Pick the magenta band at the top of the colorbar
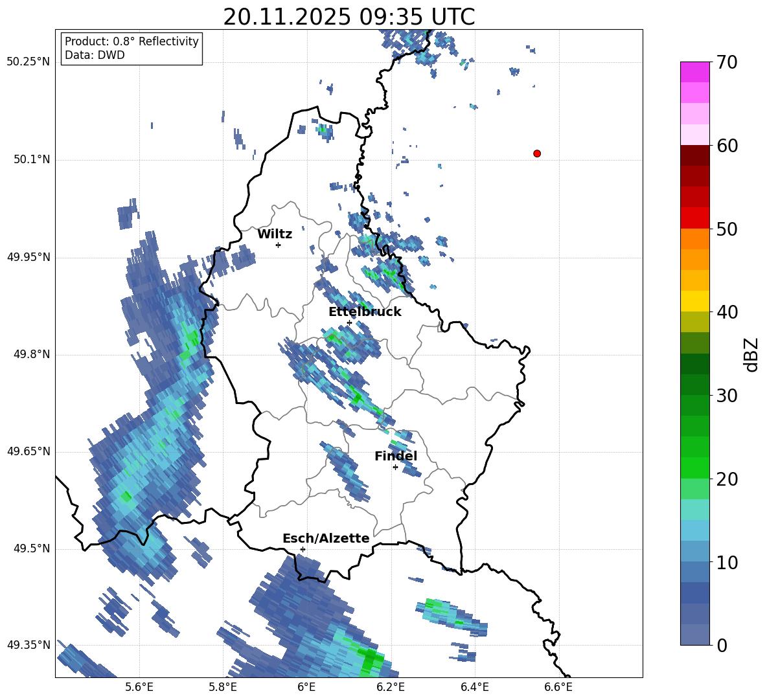Viewport: 767px width, 700px height. pyautogui.click(x=694, y=72)
